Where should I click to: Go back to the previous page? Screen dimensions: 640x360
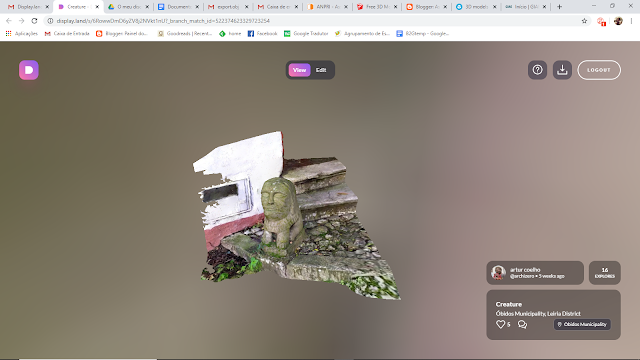[x=9, y=21]
